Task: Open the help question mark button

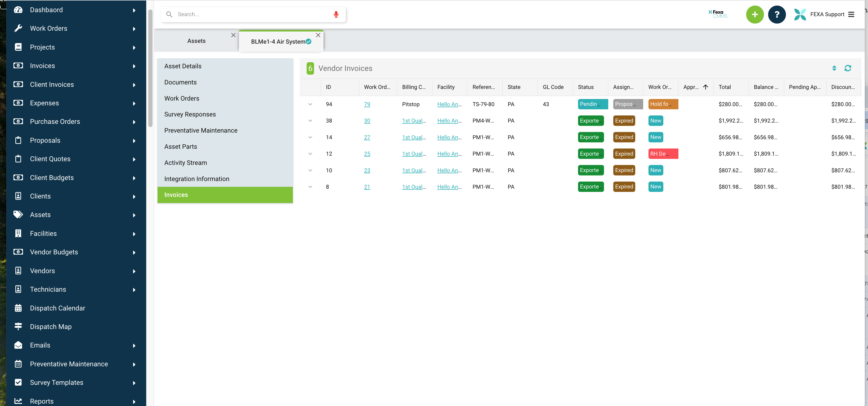Action: [777, 15]
